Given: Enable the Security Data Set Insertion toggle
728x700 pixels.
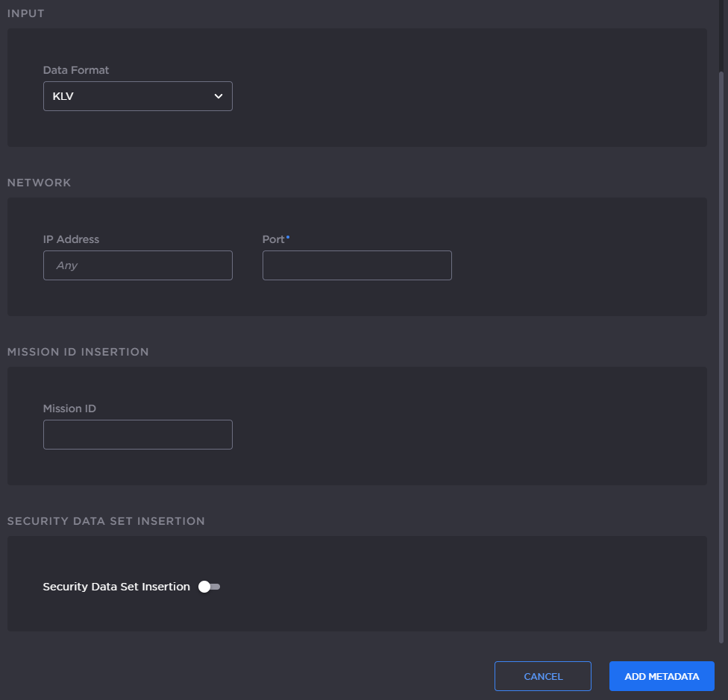Looking at the screenshot, I should pos(209,587).
